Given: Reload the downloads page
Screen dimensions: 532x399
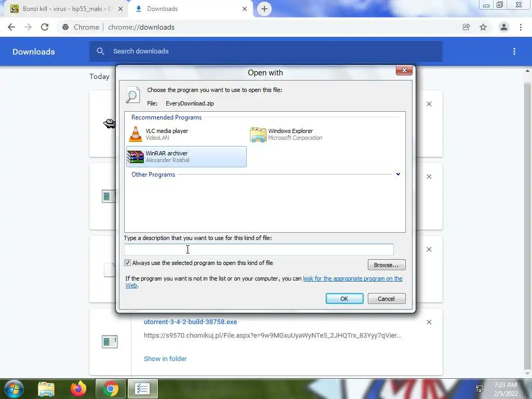Looking at the screenshot, I should coord(45,27).
